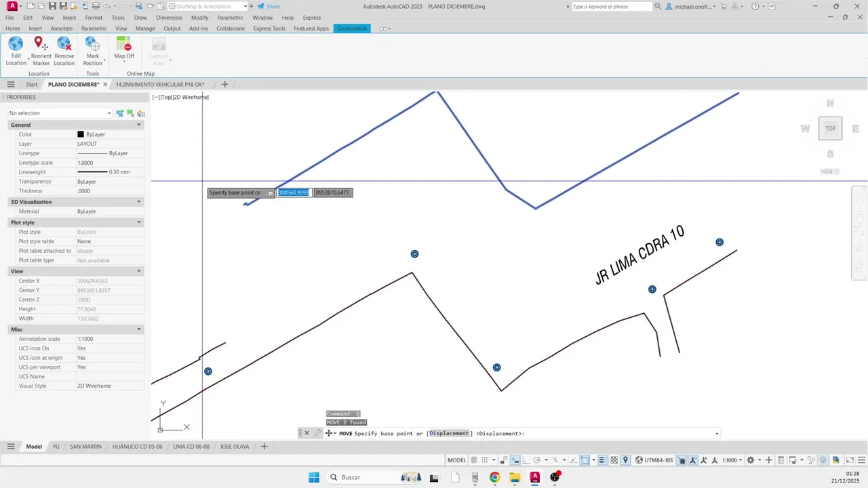Click the Quick Select icon in Properties palette
Image resolution: width=868 pixels, height=488 pixels.
pos(141,113)
